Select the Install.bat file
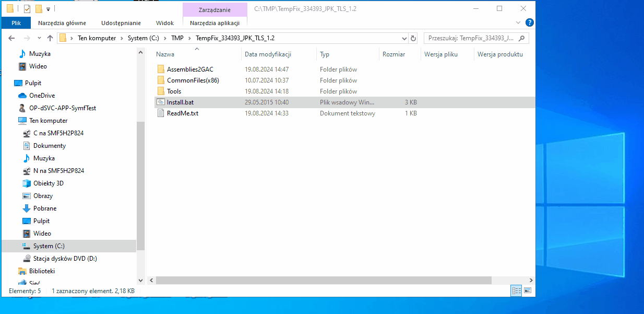Image resolution: width=644 pixels, height=314 pixels. [x=180, y=102]
